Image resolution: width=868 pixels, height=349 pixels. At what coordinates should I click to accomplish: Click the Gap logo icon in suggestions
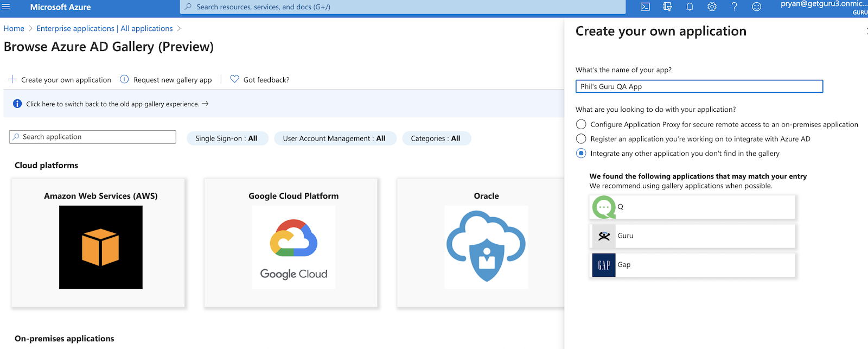(604, 265)
